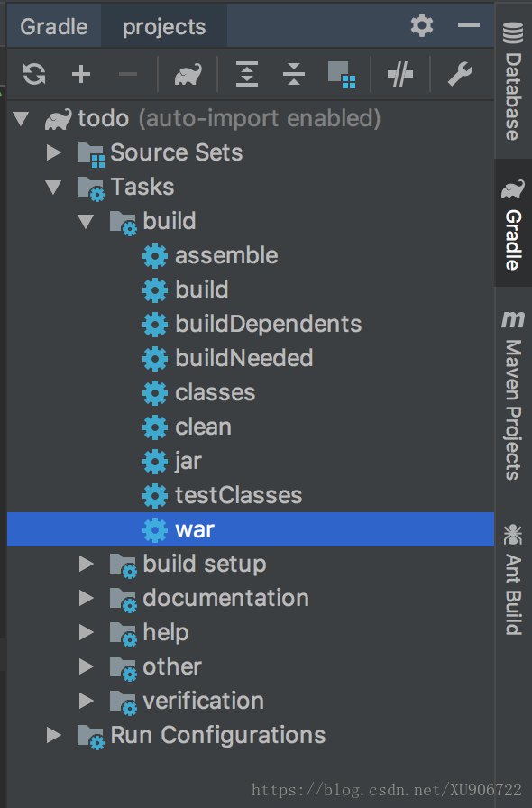532x808 pixels.
Task: Open the Gradle panel gear options
Action: [x=422, y=25]
